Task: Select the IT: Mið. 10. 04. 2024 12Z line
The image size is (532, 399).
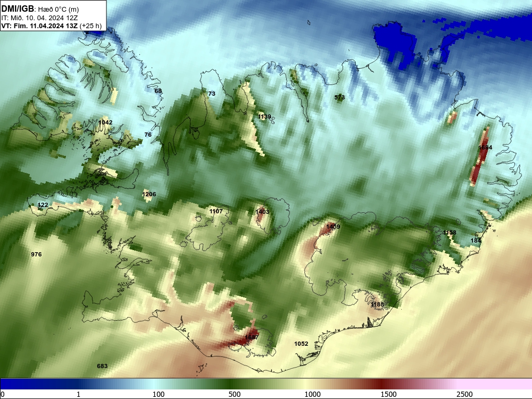Action: coord(39,18)
